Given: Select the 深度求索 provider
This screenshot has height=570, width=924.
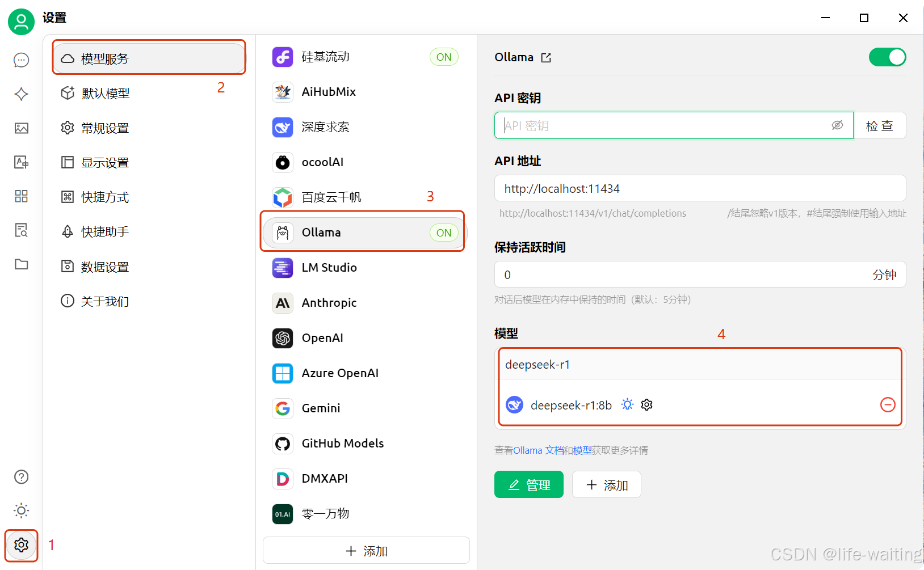Looking at the screenshot, I should point(366,127).
